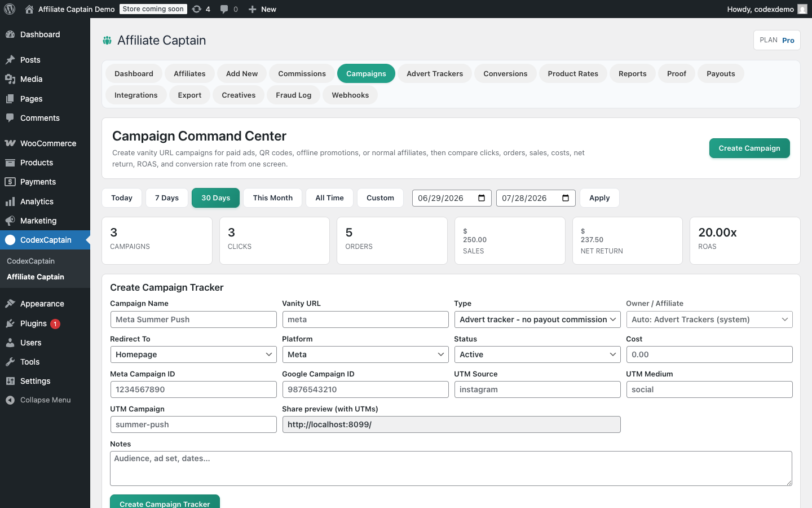
Task: Focus the Campaign Name field
Action: [x=193, y=319]
